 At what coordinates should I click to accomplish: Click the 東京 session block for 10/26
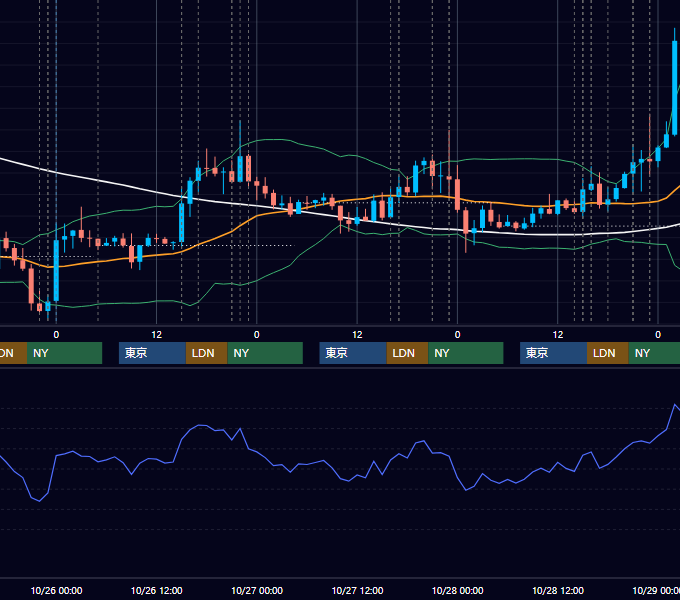tap(152, 353)
